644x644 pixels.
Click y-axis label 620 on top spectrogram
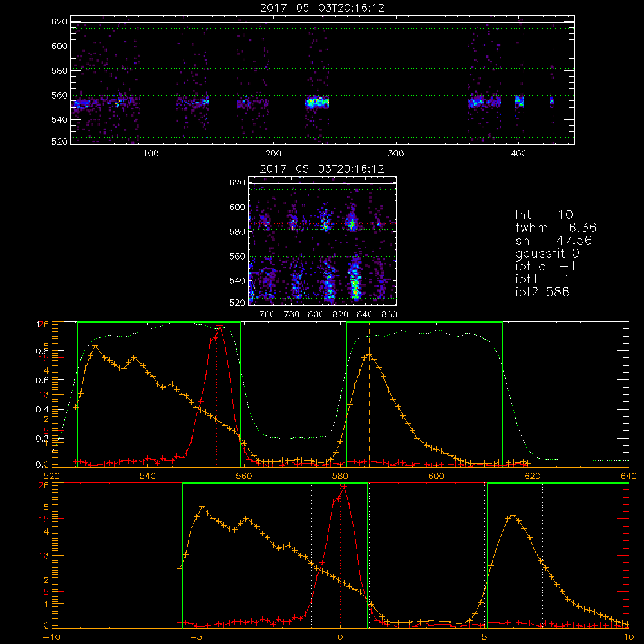pos(59,21)
